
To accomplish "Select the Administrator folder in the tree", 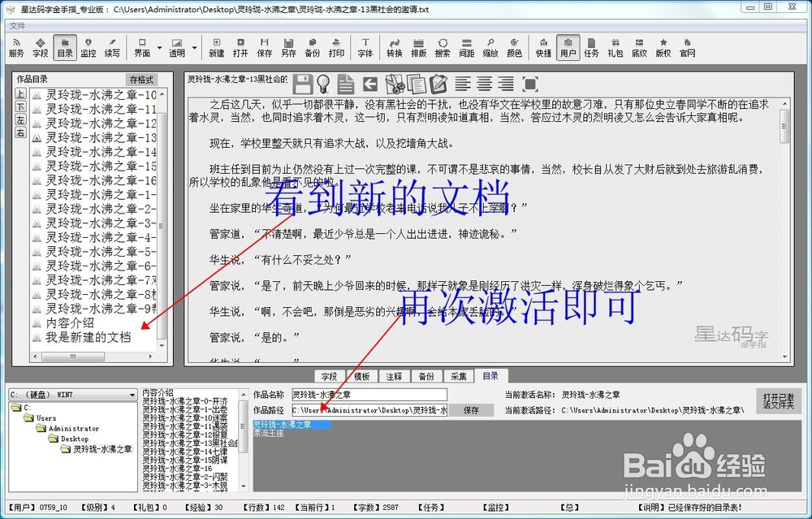I will 74,428.
